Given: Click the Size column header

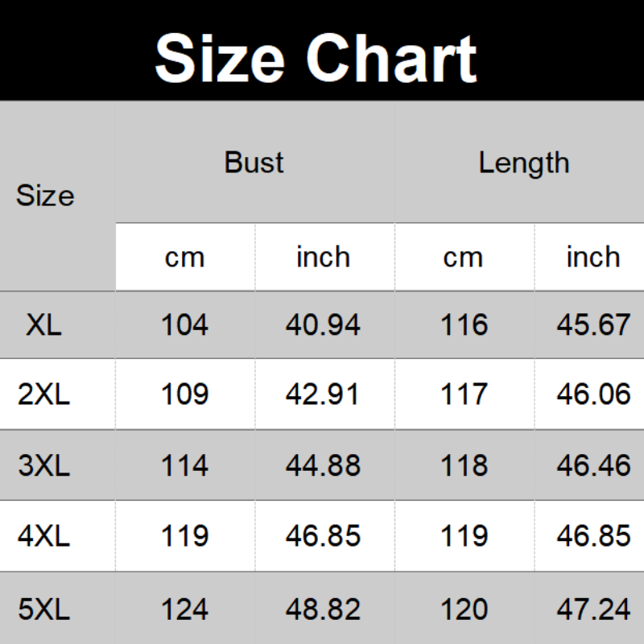Looking at the screenshot, I should (x=45, y=196).
